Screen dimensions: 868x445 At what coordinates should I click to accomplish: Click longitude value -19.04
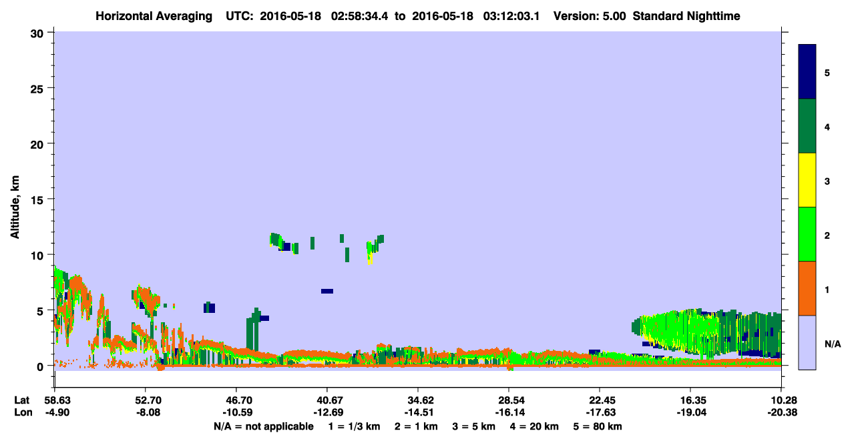[690, 412]
